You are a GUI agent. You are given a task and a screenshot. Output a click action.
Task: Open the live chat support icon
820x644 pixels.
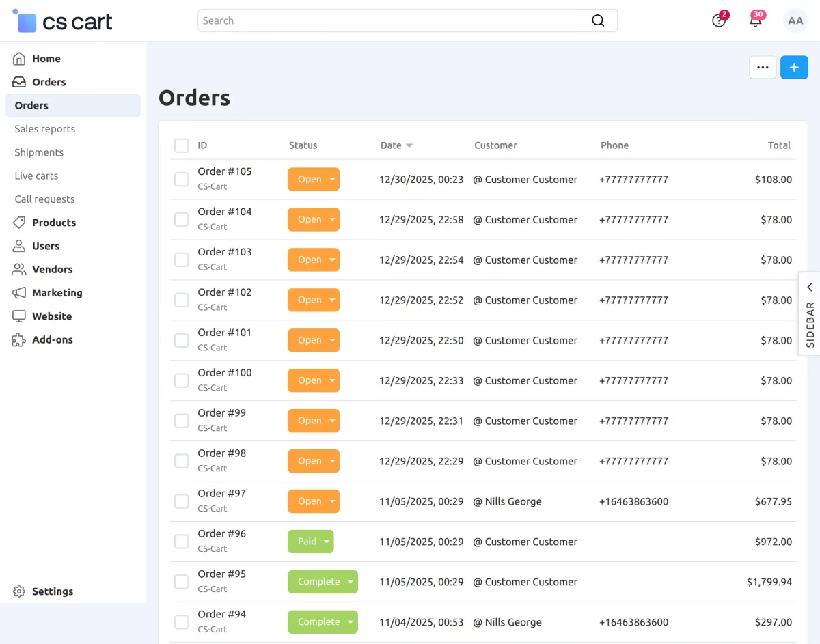717,20
